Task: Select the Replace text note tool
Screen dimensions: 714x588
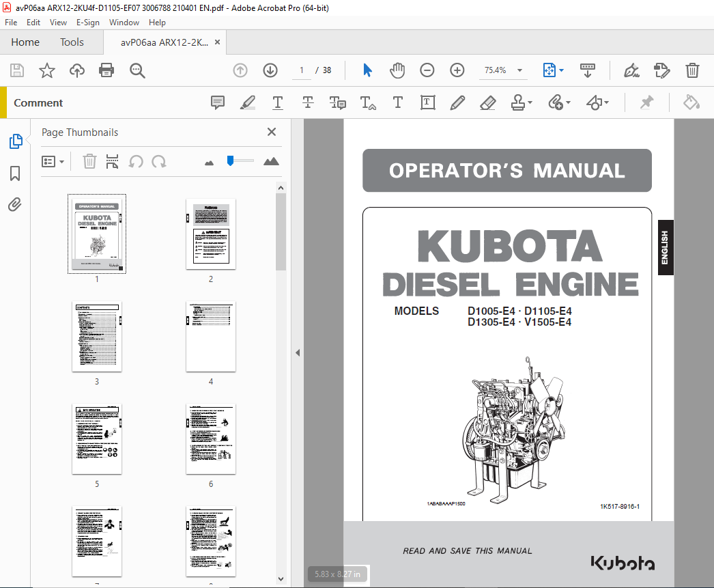Action: (337, 103)
